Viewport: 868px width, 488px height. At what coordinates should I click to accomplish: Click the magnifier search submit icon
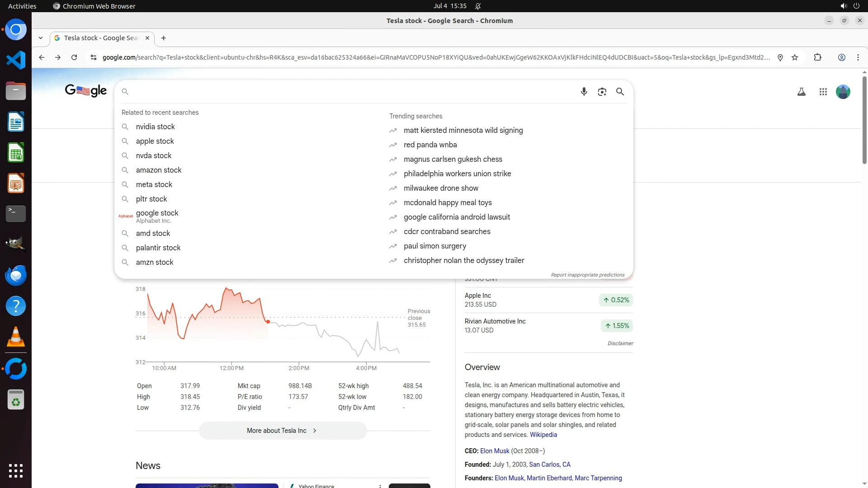(x=620, y=92)
